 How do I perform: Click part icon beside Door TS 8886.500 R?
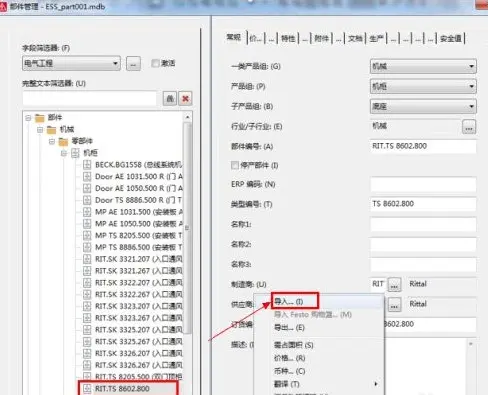tap(87, 200)
